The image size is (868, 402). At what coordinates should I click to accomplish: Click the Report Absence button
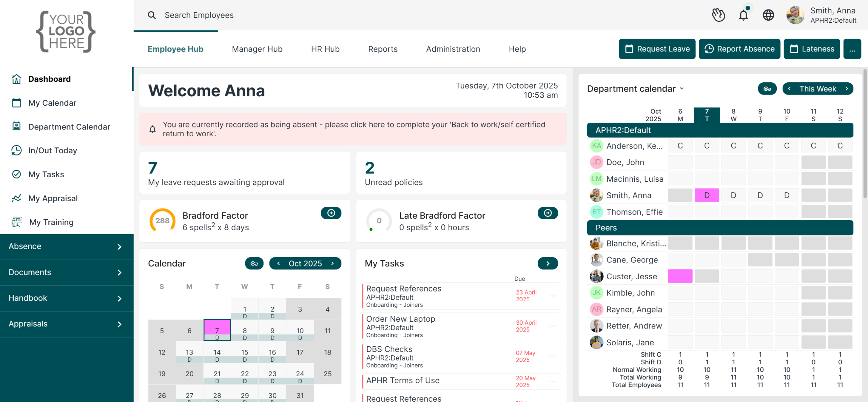coord(739,49)
